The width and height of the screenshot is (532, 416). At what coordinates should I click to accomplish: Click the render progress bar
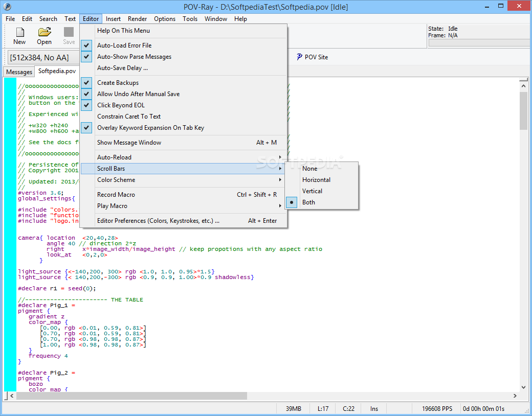click(479, 43)
